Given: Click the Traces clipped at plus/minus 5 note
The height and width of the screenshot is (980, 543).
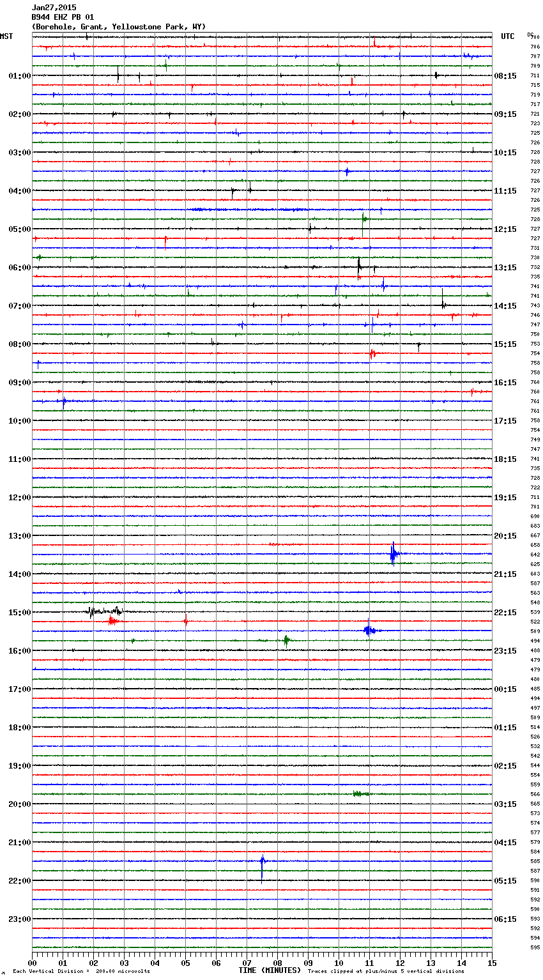Looking at the screenshot, I should (x=386, y=971).
